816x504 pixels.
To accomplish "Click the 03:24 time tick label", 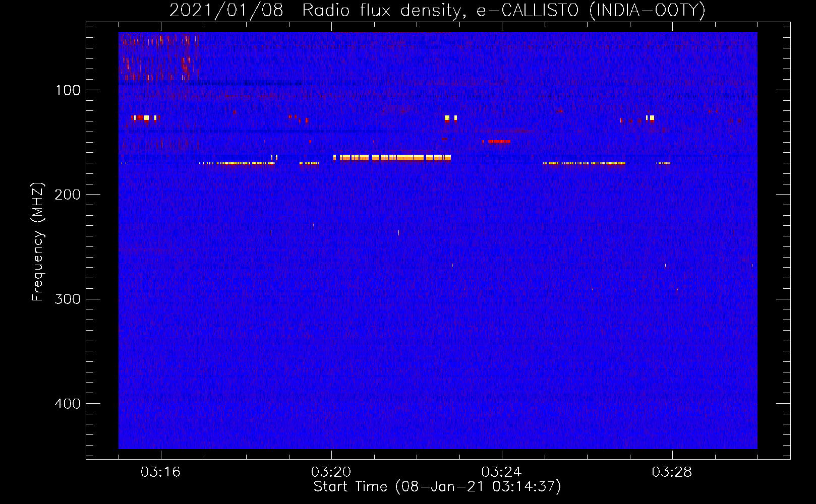I will pyautogui.click(x=501, y=472).
